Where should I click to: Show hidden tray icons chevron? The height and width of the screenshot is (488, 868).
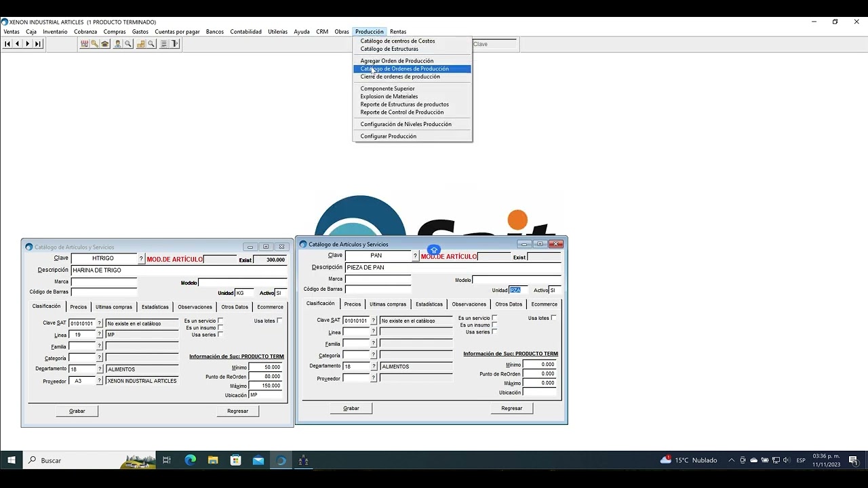(x=731, y=460)
